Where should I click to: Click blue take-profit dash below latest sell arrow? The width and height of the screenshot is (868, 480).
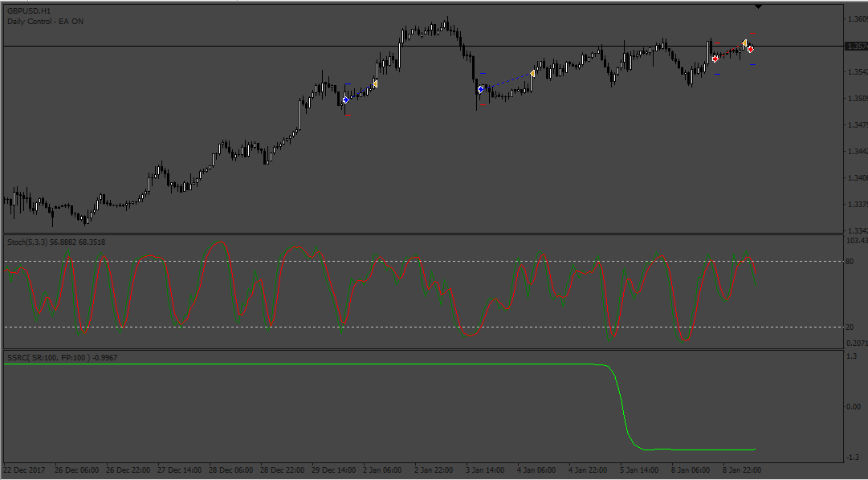[753, 65]
